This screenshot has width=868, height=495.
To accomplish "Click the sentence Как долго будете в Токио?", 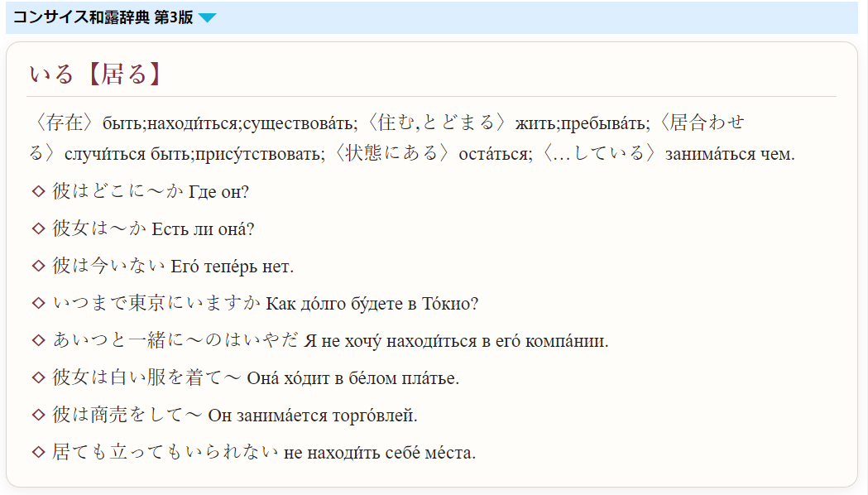I will pos(372,304).
